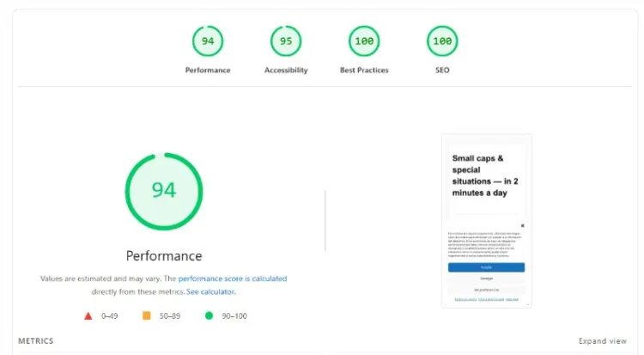Click the 'Accessibility' text label under its gauge
This screenshot has height=355, width=644.
coord(286,70)
